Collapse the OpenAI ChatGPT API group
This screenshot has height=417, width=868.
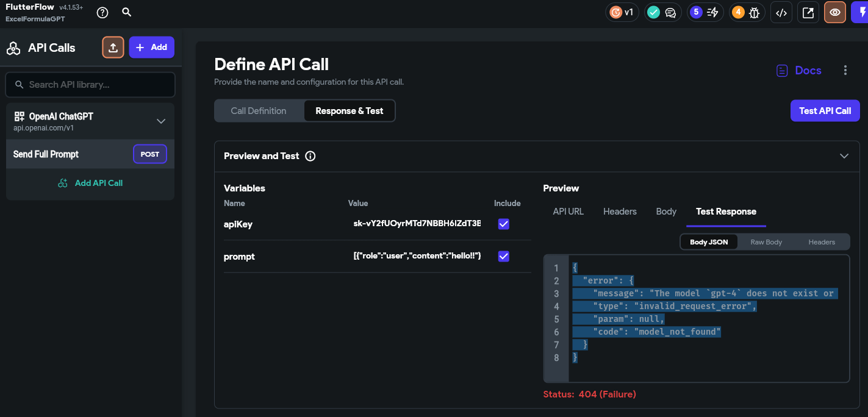click(161, 121)
